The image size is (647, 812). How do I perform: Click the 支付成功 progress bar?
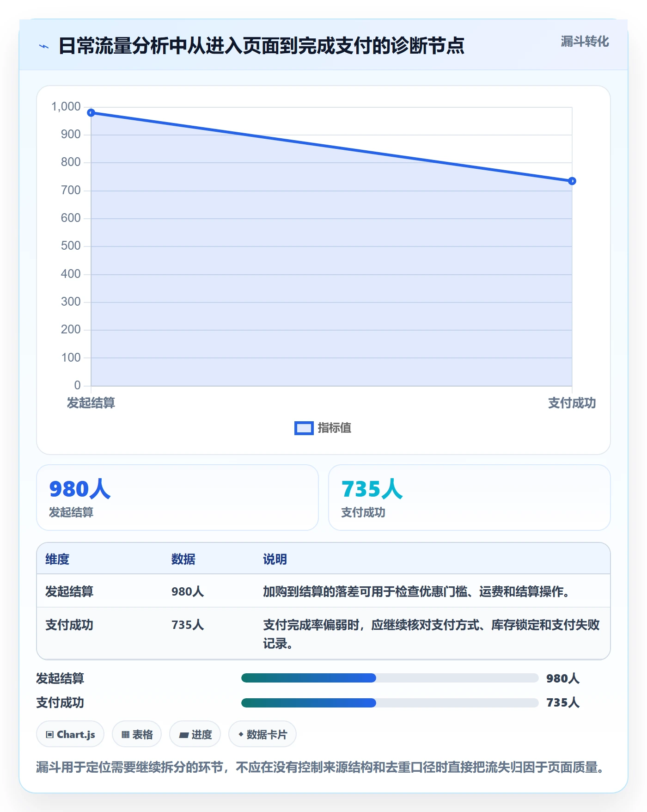(390, 703)
